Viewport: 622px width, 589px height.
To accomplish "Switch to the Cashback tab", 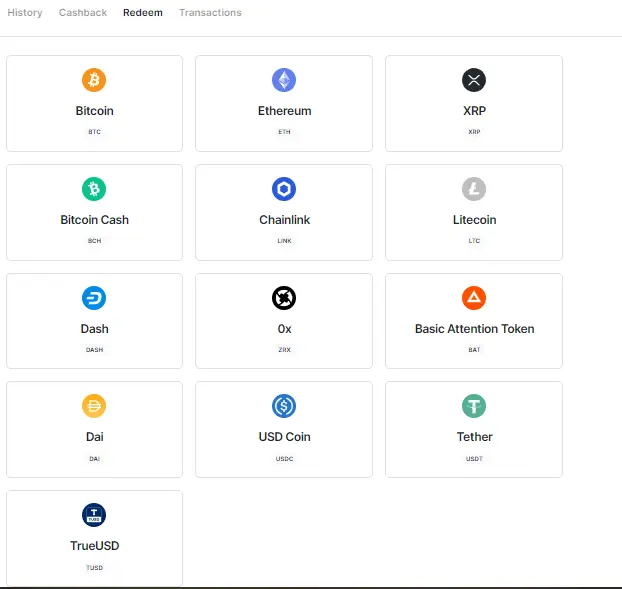I will pyautogui.click(x=83, y=13).
